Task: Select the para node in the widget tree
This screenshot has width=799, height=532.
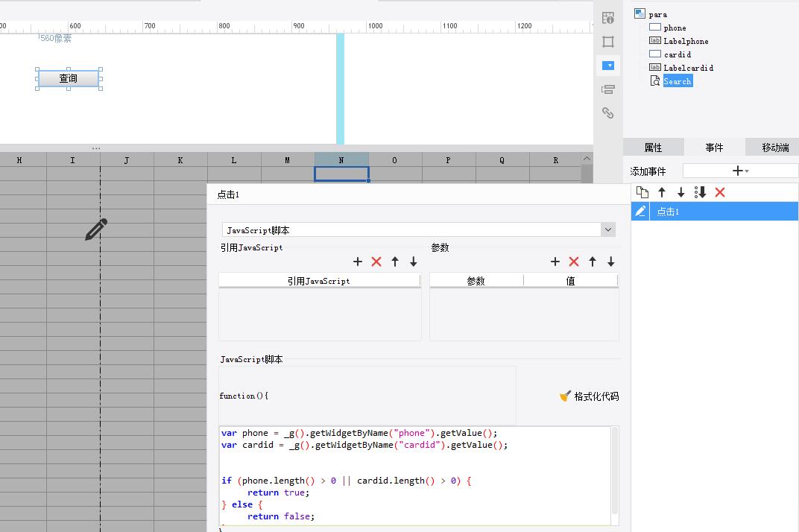Action: (x=658, y=14)
